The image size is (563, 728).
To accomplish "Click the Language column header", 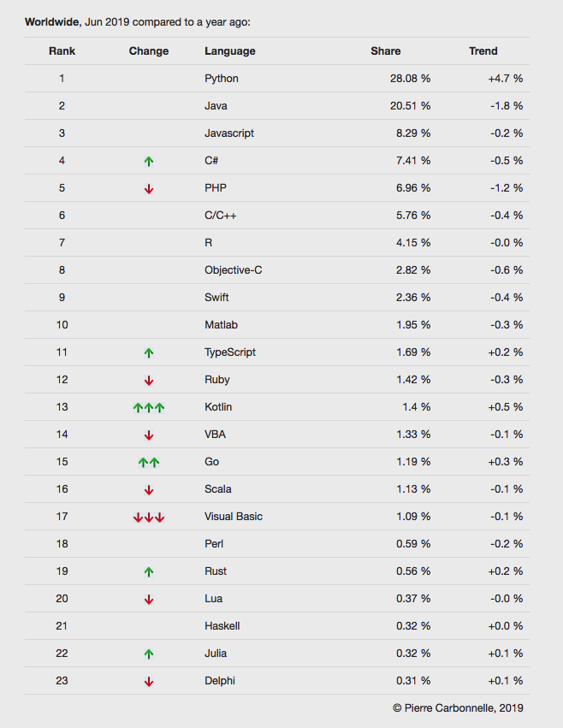I will click(x=230, y=51).
